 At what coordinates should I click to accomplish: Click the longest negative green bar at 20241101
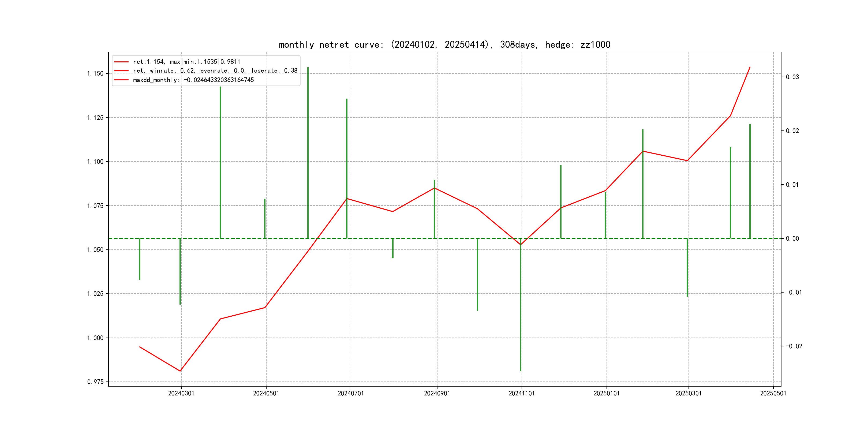tap(521, 303)
